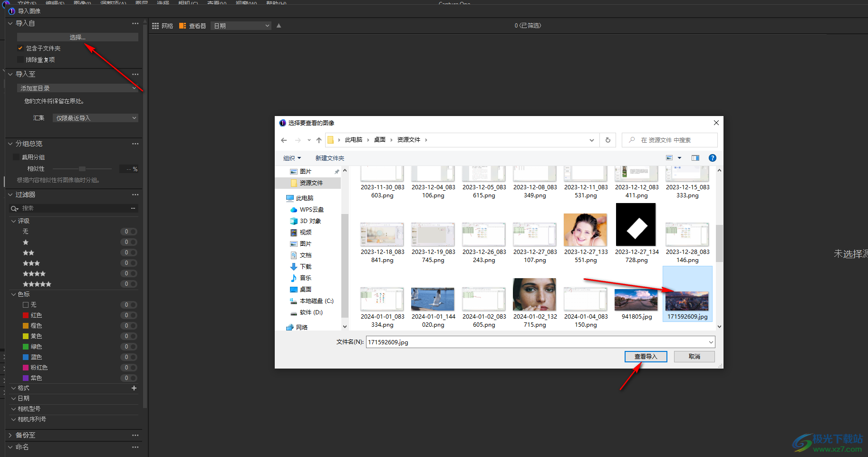Toggle the preview pane icon
Viewport: 868px width, 457px height.
coord(695,158)
